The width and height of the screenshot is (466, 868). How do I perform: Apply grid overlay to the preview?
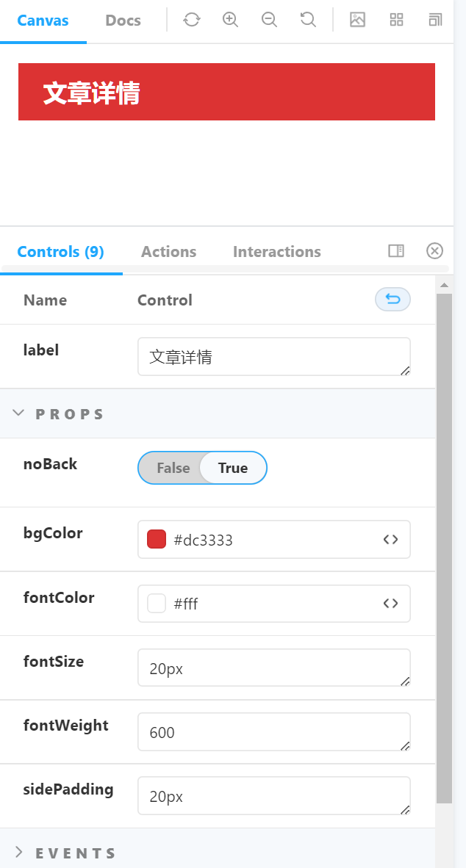(x=396, y=20)
